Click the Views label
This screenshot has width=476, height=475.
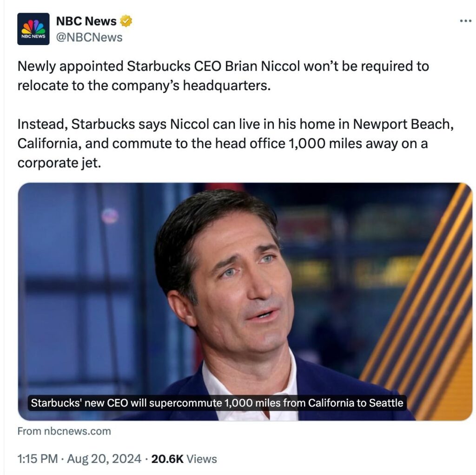point(202,459)
